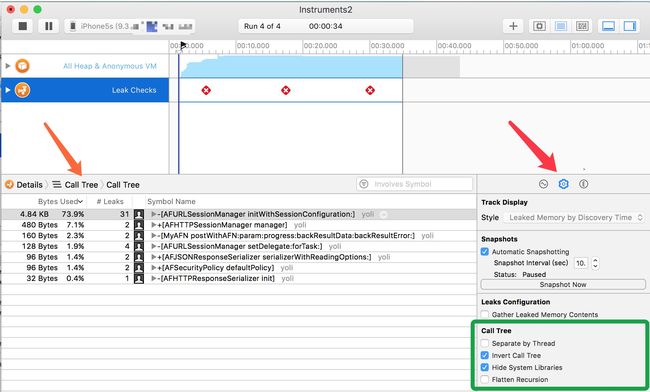The width and height of the screenshot is (650, 392).
Task: Click the 4.84 KB bytes value
Action: tap(34, 214)
